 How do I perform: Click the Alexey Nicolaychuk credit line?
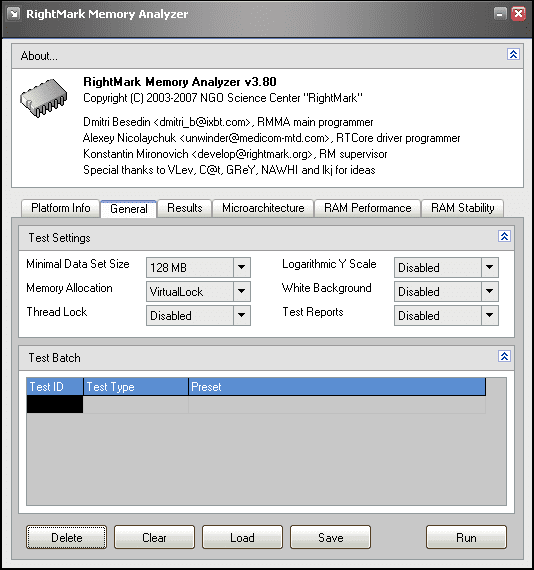click(x=272, y=138)
